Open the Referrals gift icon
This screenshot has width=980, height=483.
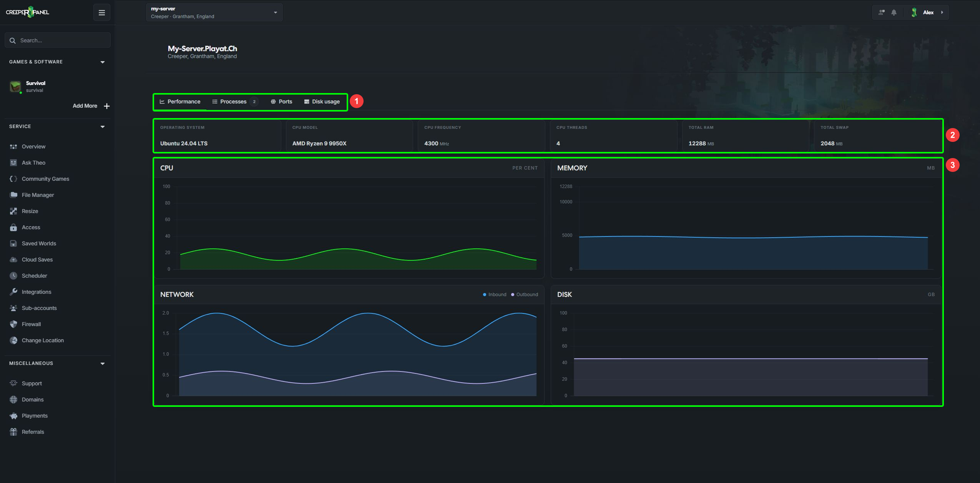(13, 432)
